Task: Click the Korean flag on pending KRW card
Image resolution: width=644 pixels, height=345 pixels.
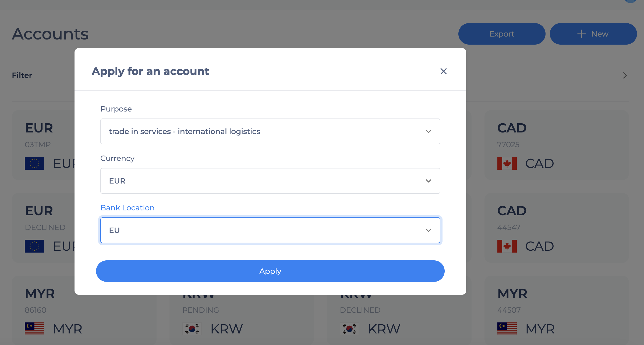Action: [192, 329]
